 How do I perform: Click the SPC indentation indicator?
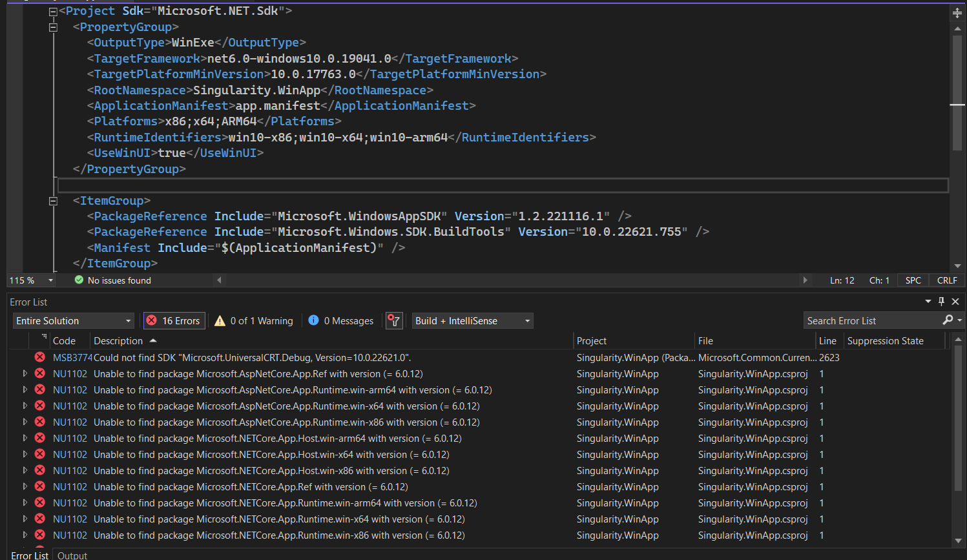click(x=913, y=280)
